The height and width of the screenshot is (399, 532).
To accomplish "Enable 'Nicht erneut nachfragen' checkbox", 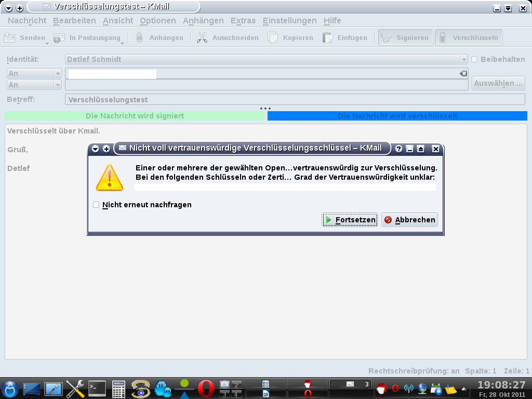I will click(x=96, y=205).
